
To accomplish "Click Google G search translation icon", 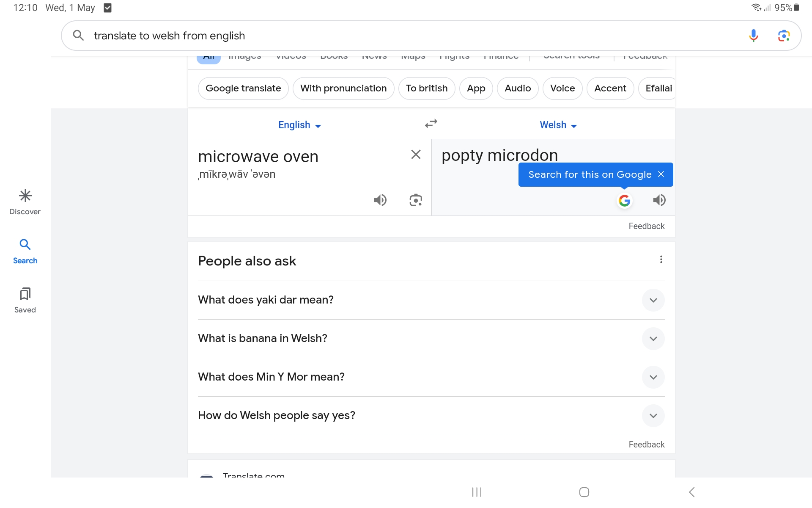I will point(624,200).
